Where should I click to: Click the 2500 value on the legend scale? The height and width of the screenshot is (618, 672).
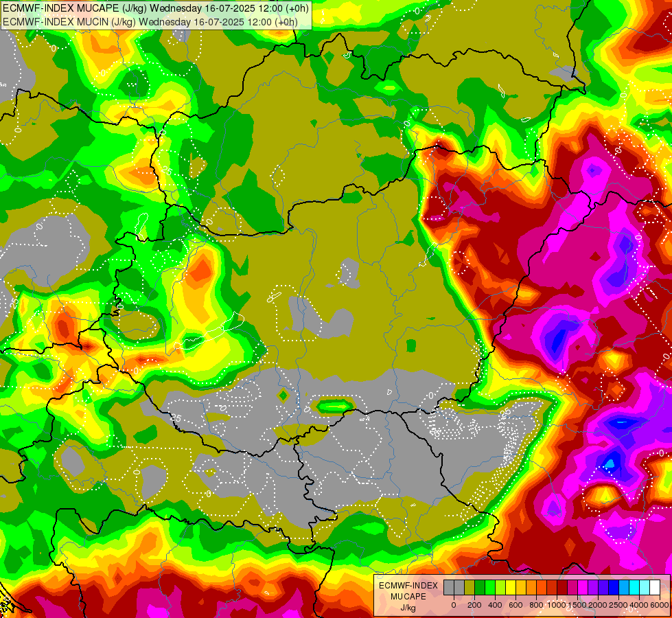pyautogui.click(x=618, y=605)
